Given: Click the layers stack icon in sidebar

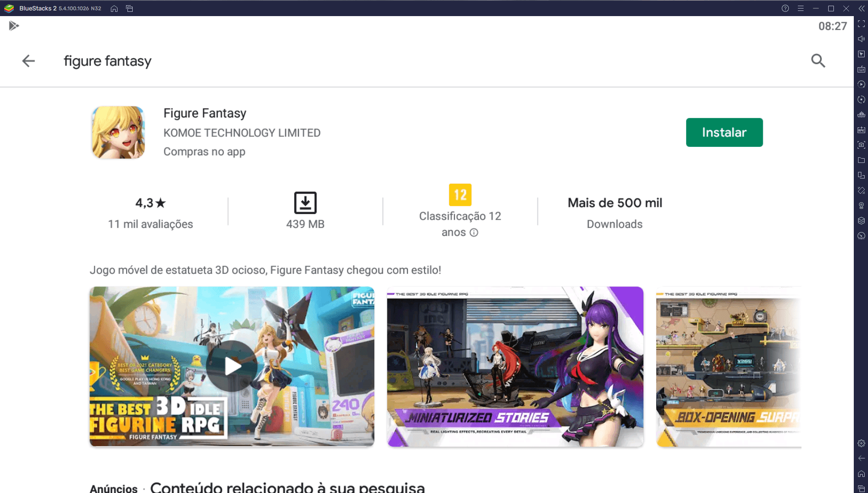Looking at the screenshot, I should click(861, 221).
